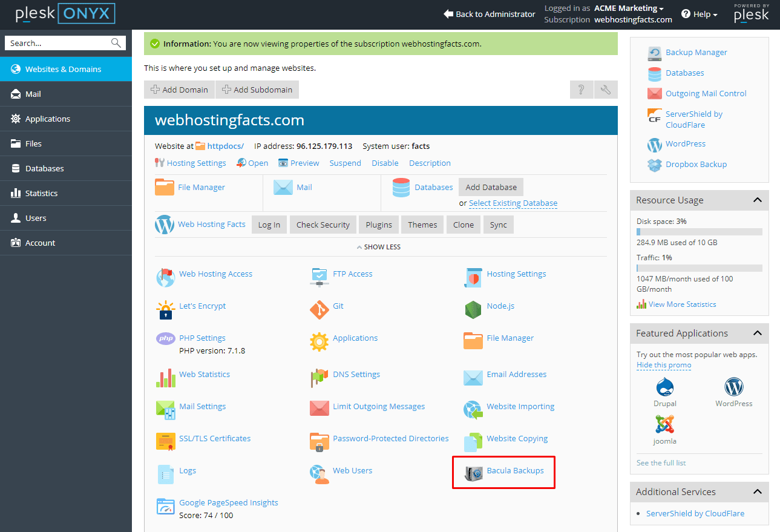The width and height of the screenshot is (780, 532).
Task: Click SHOW LESS to collapse tools
Action: tap(378, 247)
